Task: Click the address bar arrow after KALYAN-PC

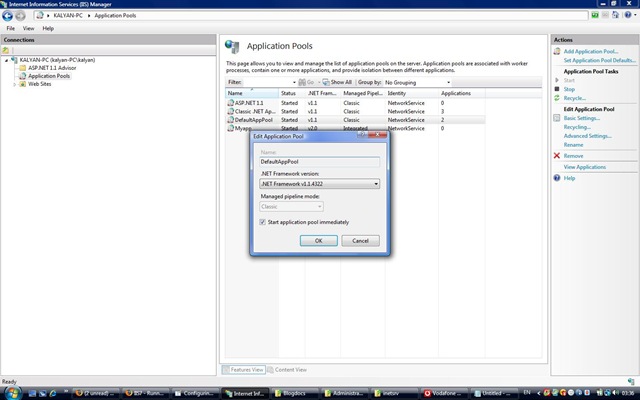Action: (x=89, y=16)
